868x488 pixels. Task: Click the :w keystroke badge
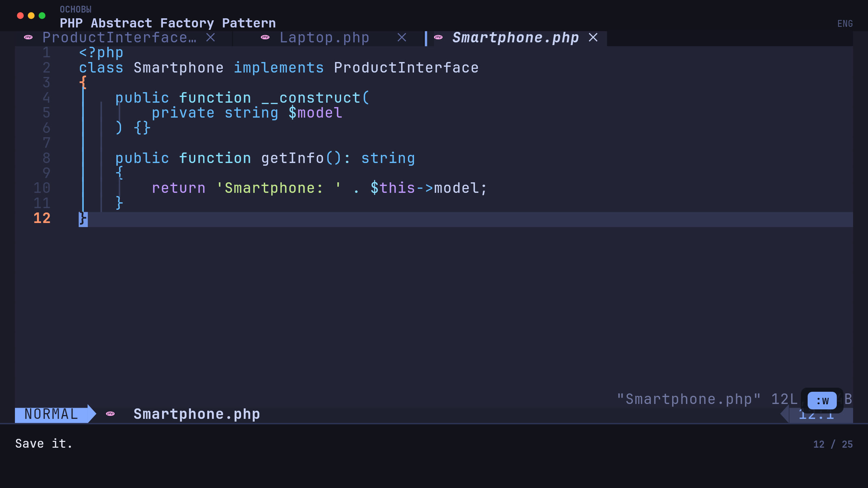822,401
